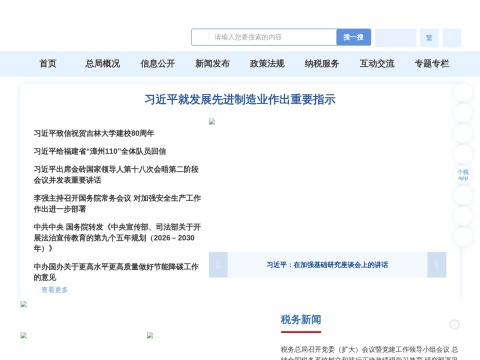This screenshot has width=480, height=360.
Task: Open the 新闻发布 menu
Action: (x=212, y=63)
